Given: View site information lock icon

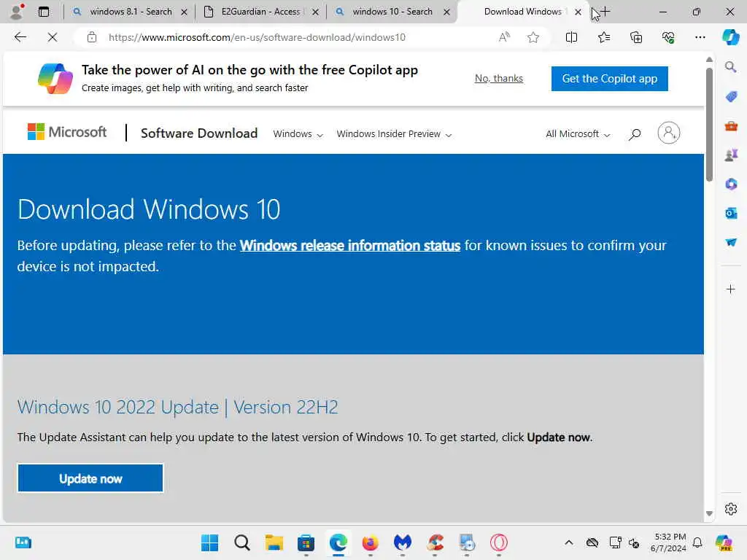Looking at the screenshot, I should coord(91,37).
